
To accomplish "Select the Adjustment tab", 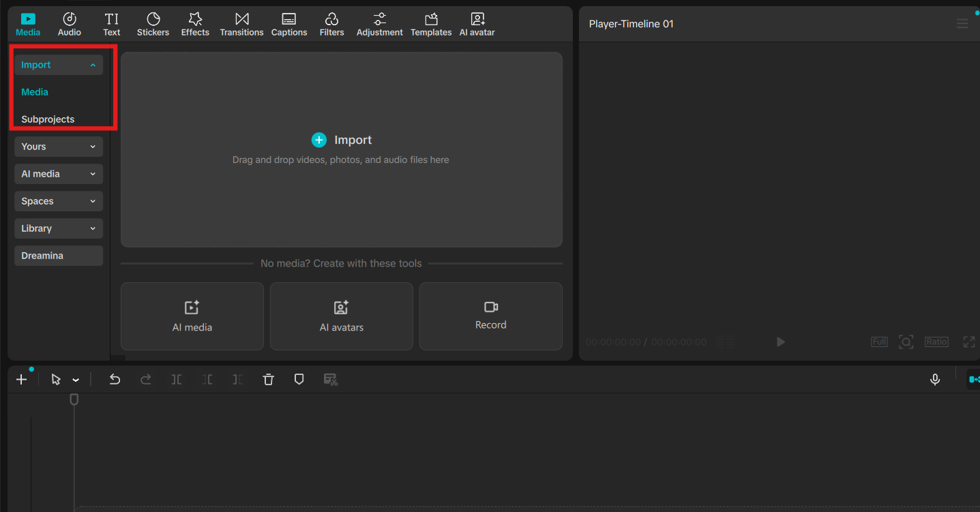I will pos(380,25).
